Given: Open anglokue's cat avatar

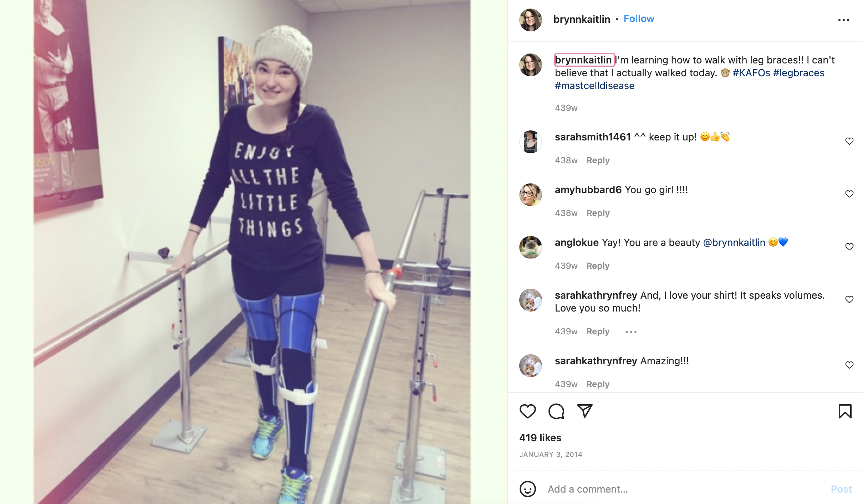Looking at the screenshot, I should tap(530, 247).
